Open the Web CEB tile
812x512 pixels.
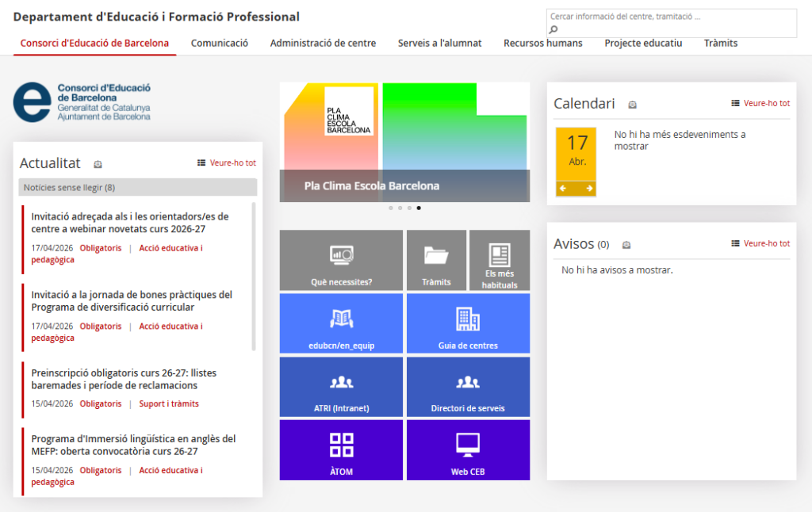coord(468,450)
